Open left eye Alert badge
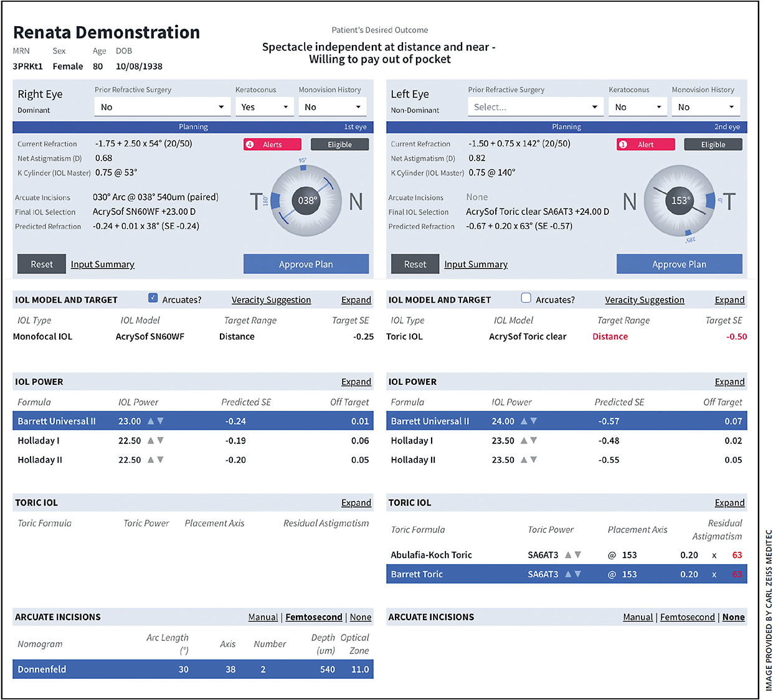The image size is (773, 700). 645,144
